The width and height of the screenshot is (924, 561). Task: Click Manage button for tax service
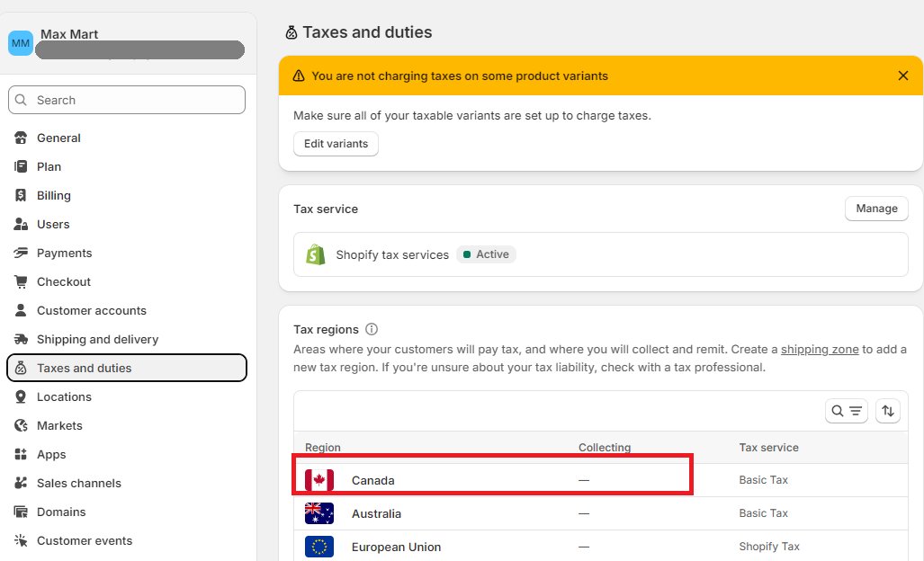coord(876,209)
